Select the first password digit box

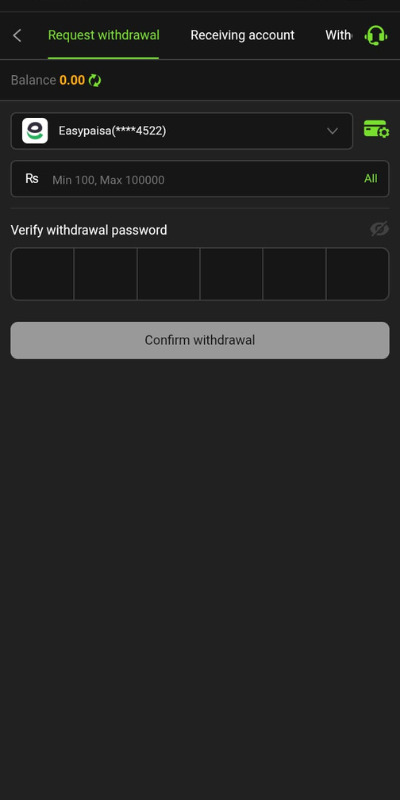(x=42, y=274)
